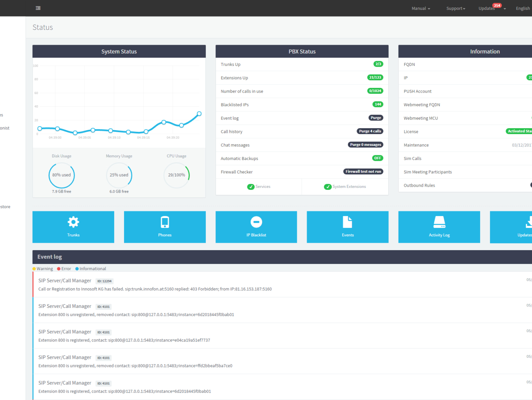This screenshot has height=400, width=532.
Task: Click the hamburger menu icon in top bar
Action: point(38,8)
